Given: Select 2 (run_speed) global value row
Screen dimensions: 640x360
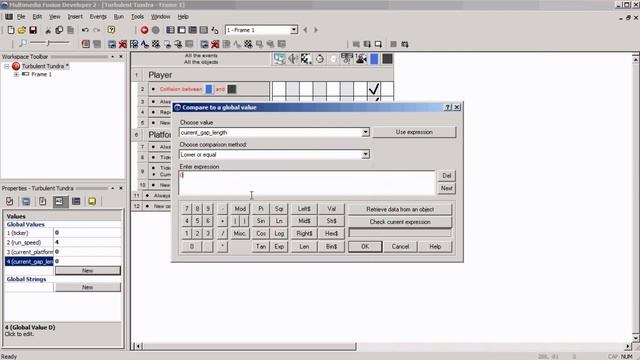Looking at the screenshot, I should [x=63, y=242].
